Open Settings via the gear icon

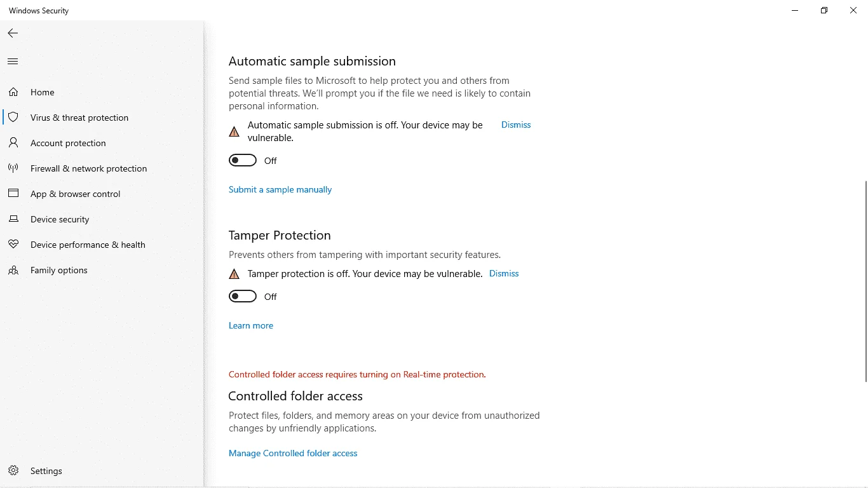tap(13, 471)
